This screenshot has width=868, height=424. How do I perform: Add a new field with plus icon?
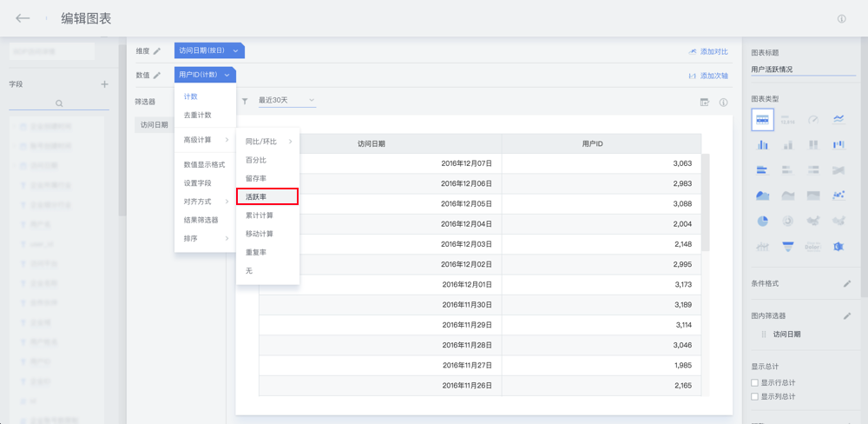pyautogui.click(x=105, y=84)
